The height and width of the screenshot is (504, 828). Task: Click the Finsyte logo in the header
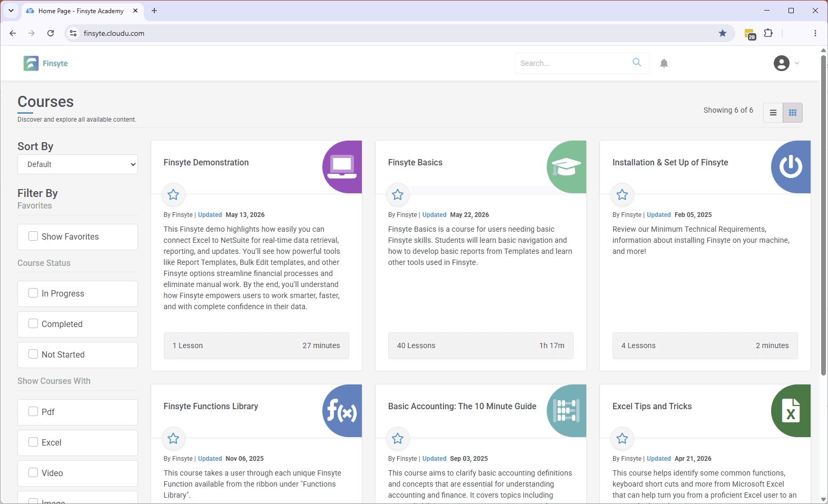coord(46,63)
